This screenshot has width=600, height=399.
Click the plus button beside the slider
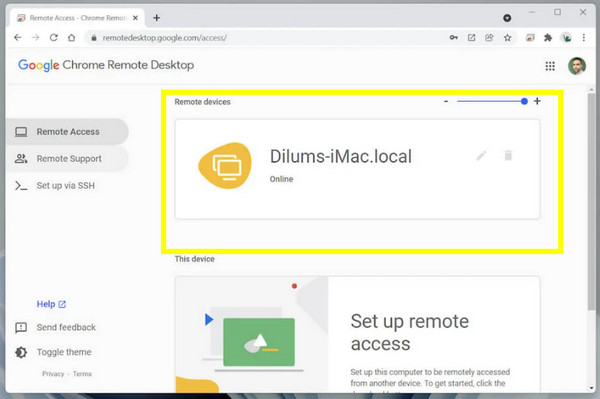[x=537, y=101]
